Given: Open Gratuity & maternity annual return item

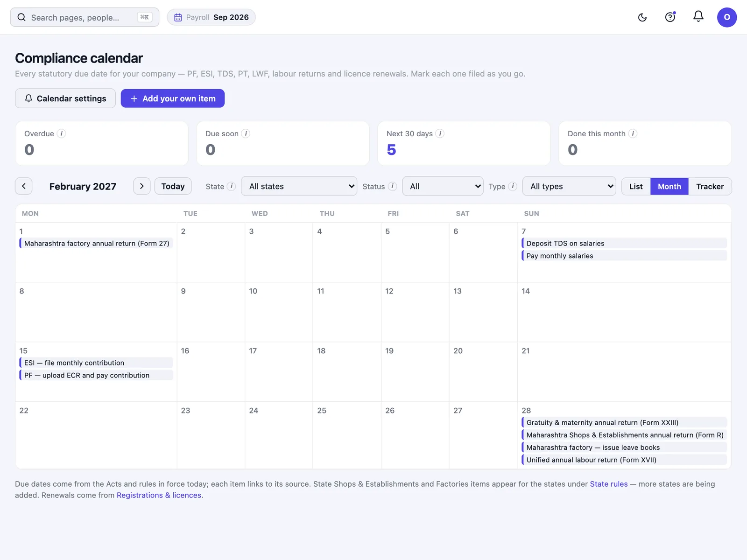Looking at the screenshot, I should tap(624, 422).
